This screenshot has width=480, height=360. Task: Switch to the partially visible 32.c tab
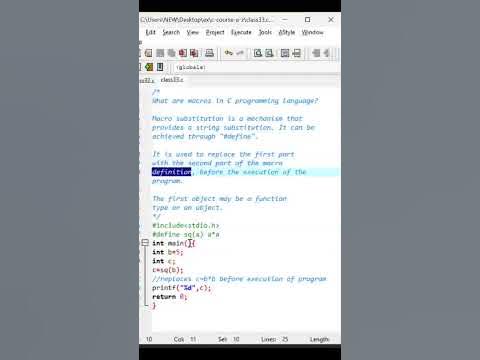pos(147,80)
